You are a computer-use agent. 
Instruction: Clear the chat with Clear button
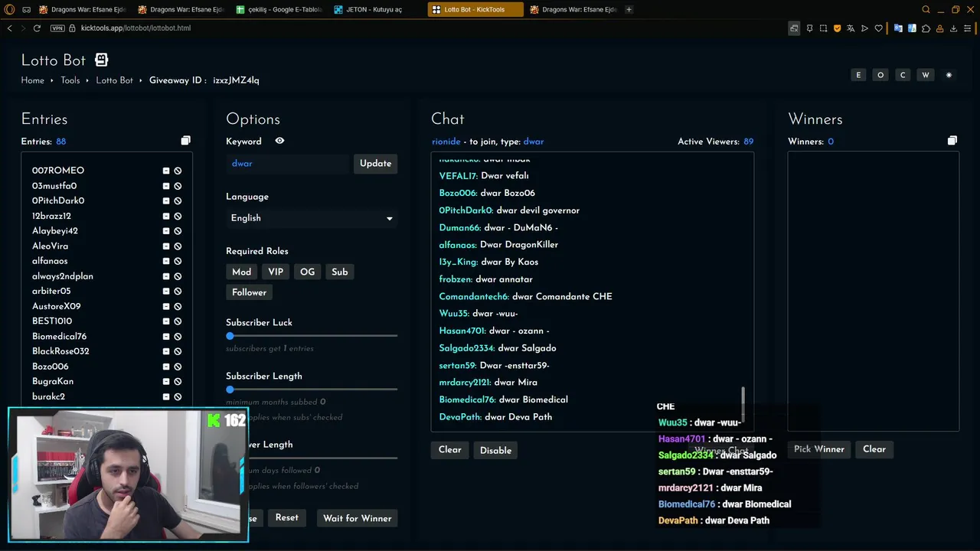(450, 450)
